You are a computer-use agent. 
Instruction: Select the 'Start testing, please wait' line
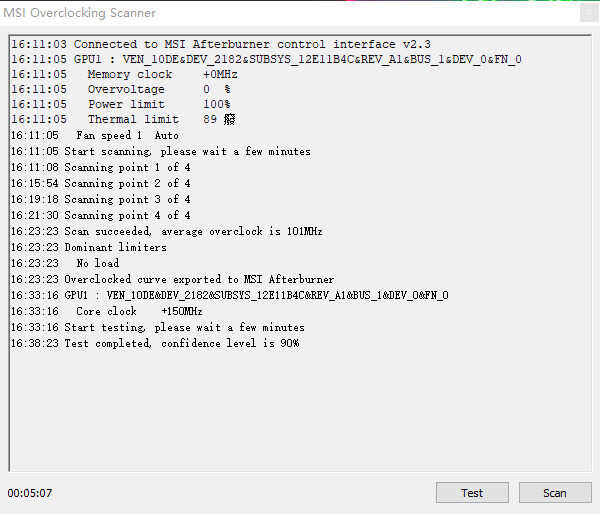tap(184, 327)
